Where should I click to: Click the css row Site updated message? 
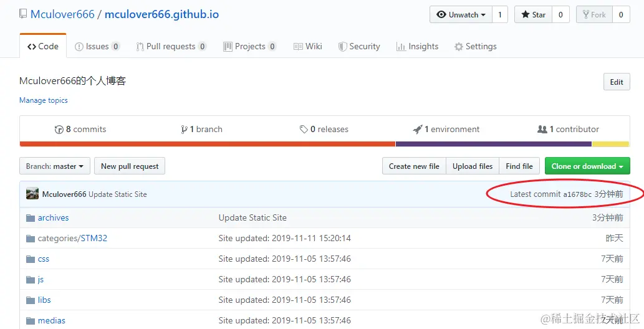click(x=285, y=259)
